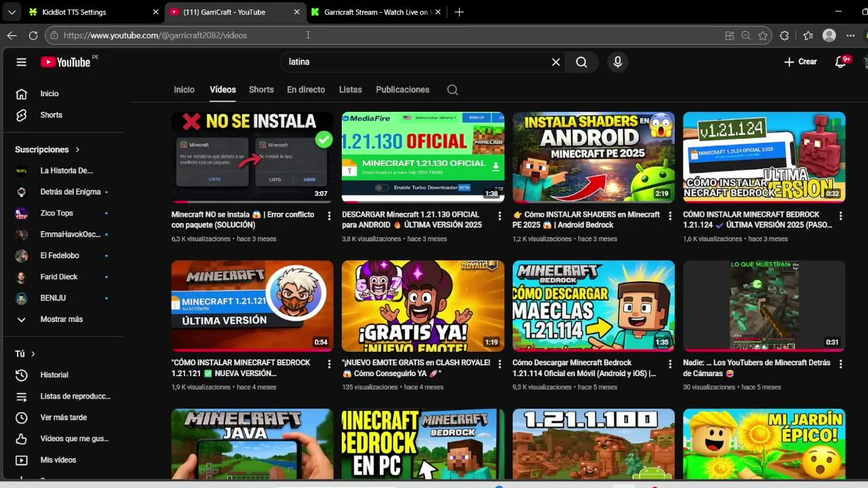Screen dimensions: 868x488
Task: Open a new browser tab
Action: click(459, 12)
